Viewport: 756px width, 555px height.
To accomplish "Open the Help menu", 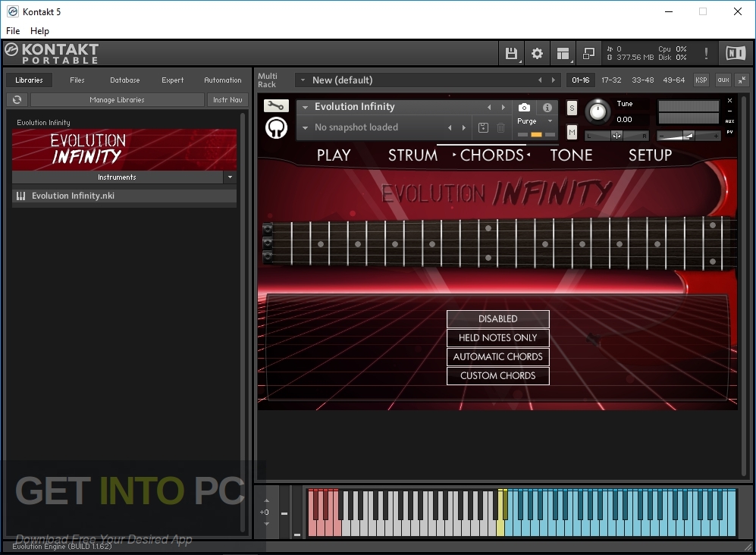I will pos(39,31).
